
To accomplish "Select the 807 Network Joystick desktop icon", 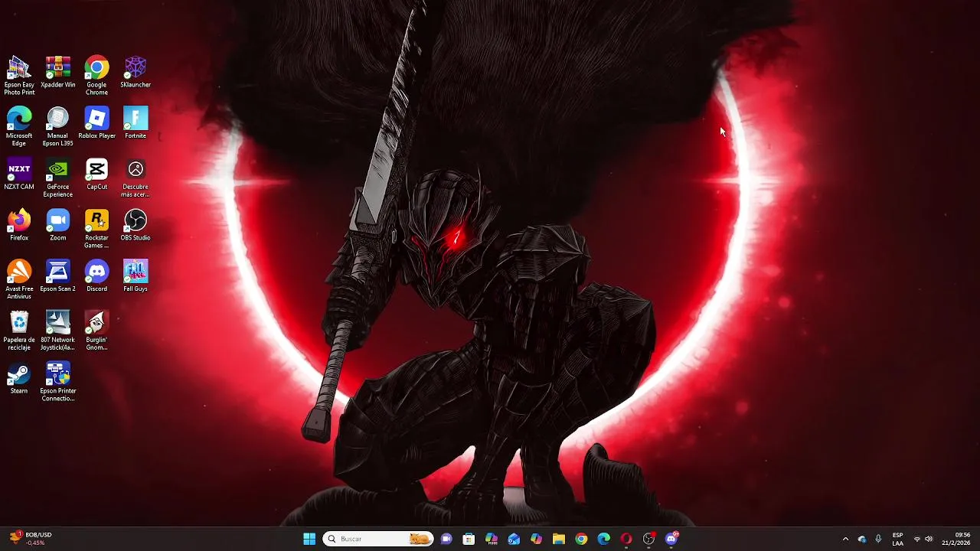I will point(58,331).
